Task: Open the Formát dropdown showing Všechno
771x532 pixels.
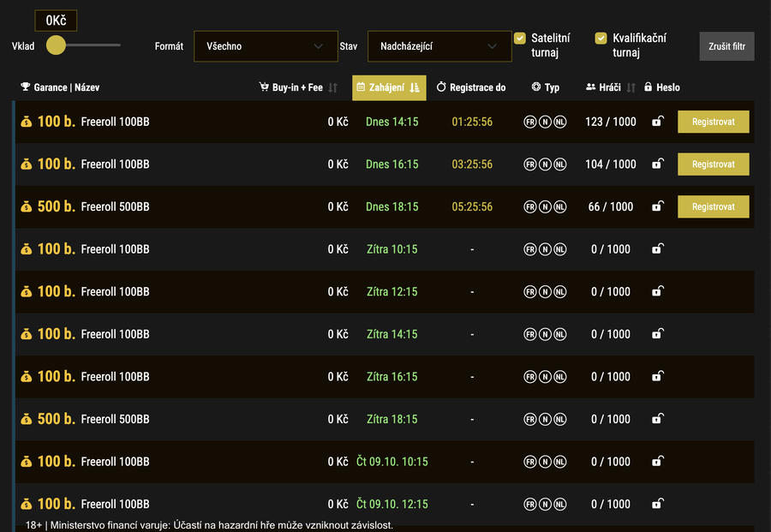Action: point(265,46)
